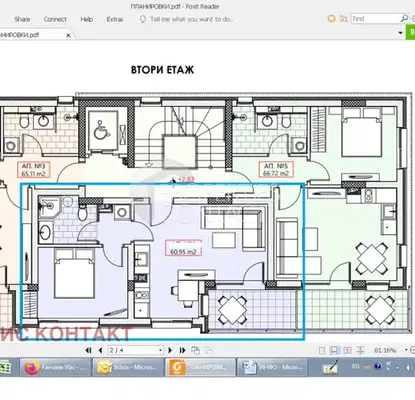Viewport: 415px width, 400px height.
Task: Click the 'Tell me what you want to do' box
Action: pos(191,19)
